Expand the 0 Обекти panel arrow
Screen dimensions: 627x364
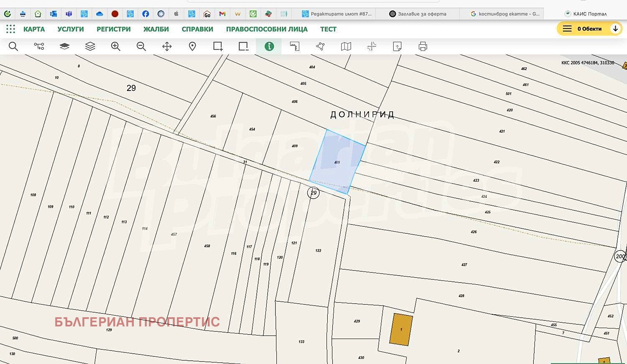tap(615, 29)
